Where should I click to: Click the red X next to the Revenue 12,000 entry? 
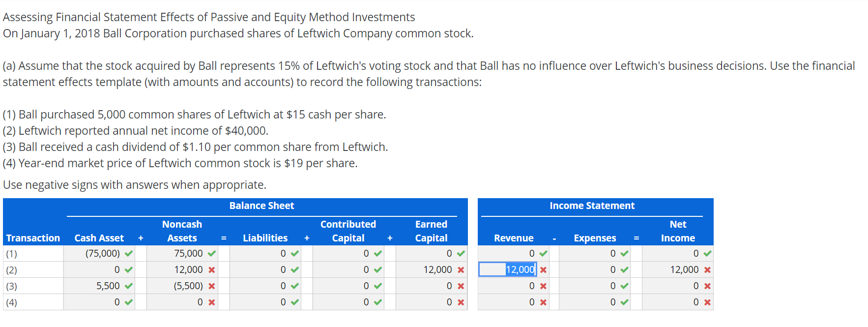click(x=544, y=269)
